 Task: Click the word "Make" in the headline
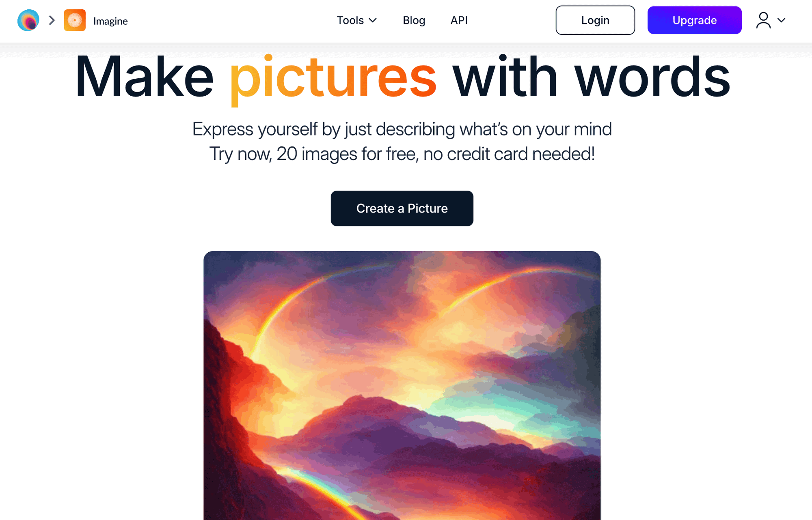pos(144,76)
